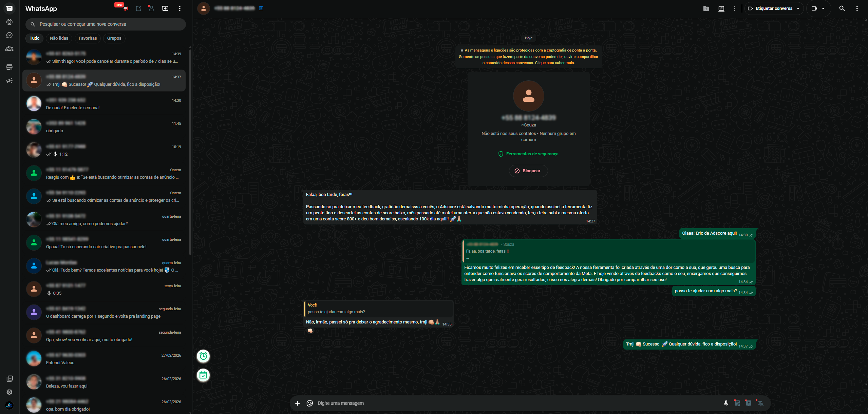
Task: Open the Communities icon in left sidebar
Action: (x=10, y=48)
